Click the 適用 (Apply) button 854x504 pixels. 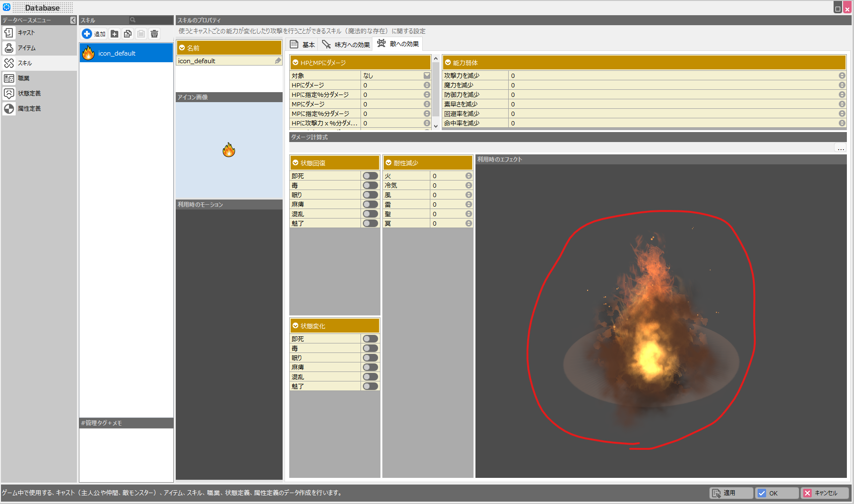(x=731, y=493)
